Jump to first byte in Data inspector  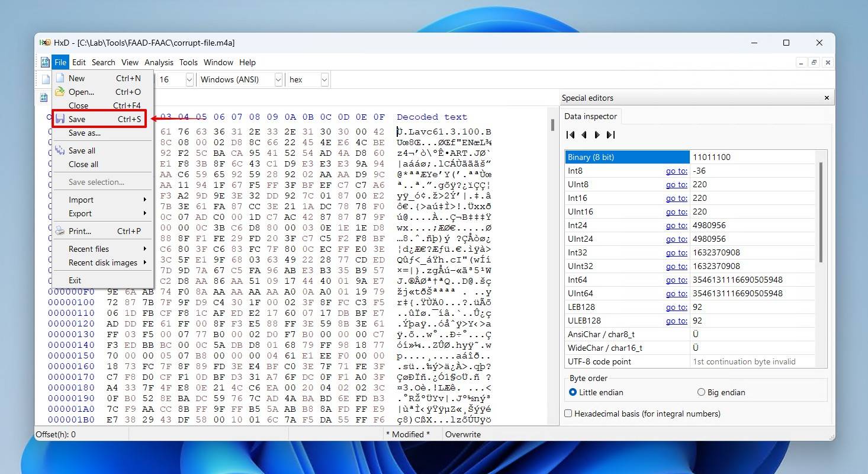point(570,135)
